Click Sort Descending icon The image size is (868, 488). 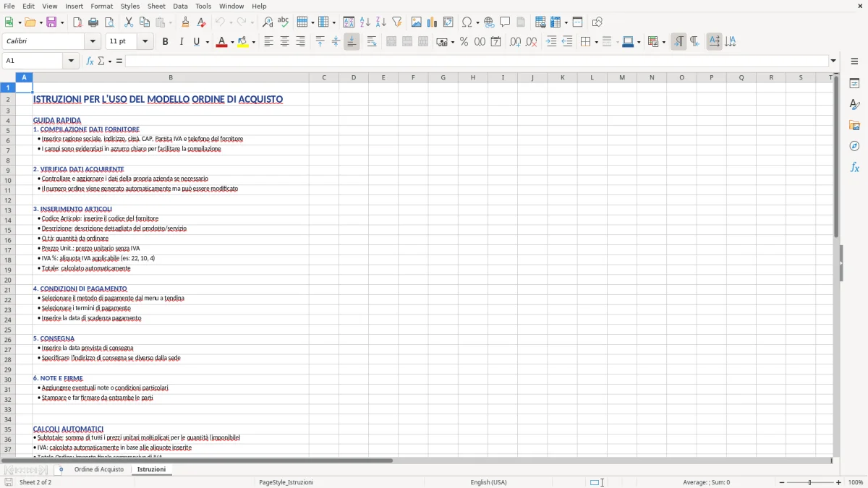(x=381, y=22)
